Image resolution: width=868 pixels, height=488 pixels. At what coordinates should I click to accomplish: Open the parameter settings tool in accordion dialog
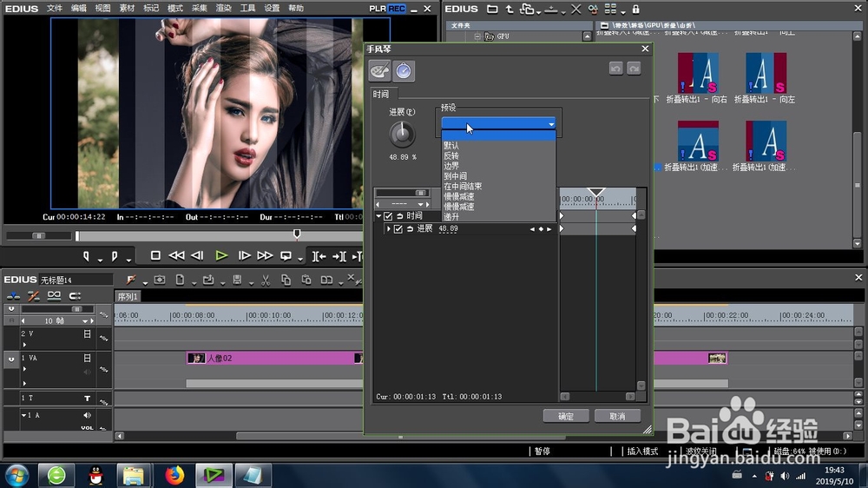click(x=380, y=71)
